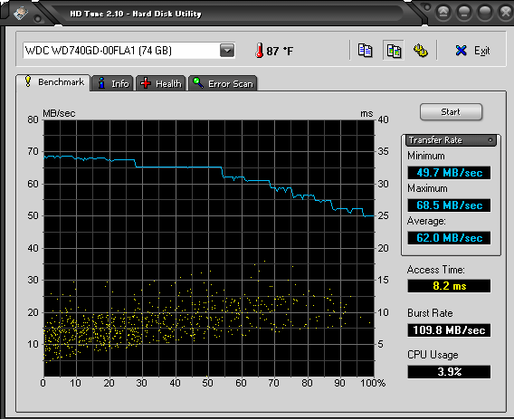
Task: Click the Exit button label
Action: [481, 51]
